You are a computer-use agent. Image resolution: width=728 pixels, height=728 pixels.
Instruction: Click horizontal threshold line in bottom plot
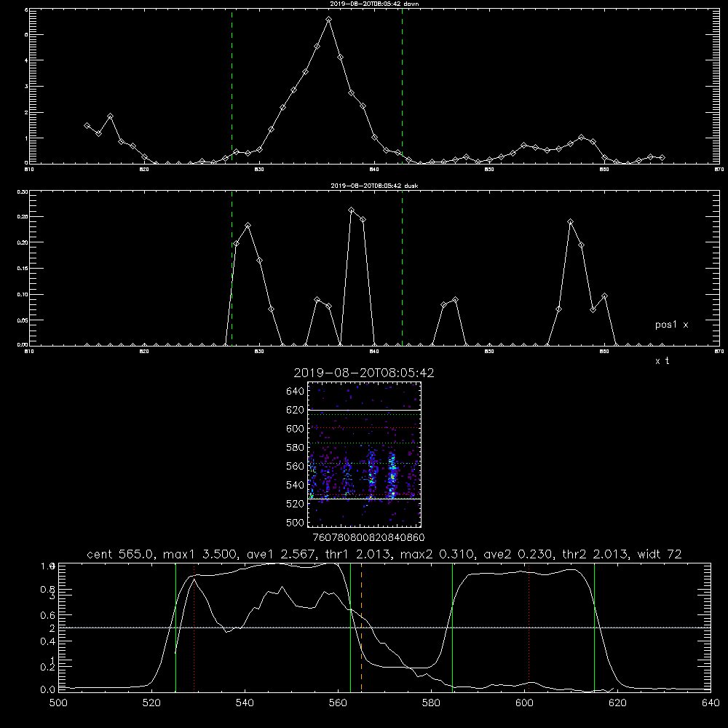384,628
